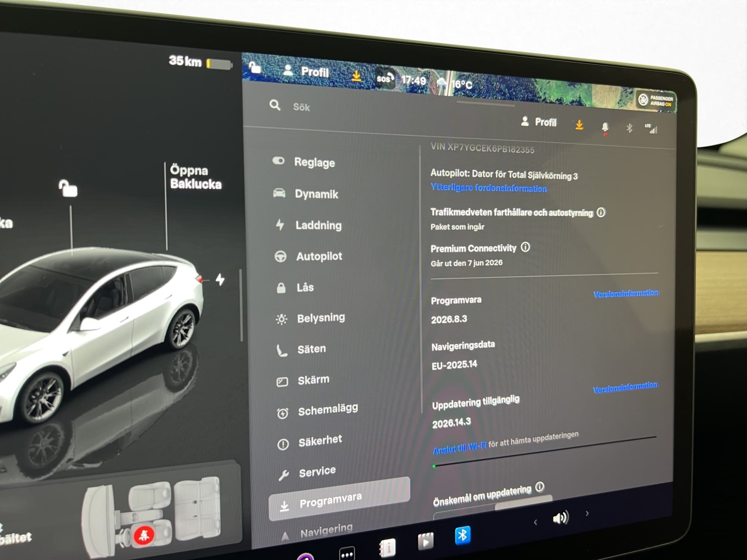747x560 pixels.
Task: Select Autopilot in the settings list
Action: coord(308,256)
